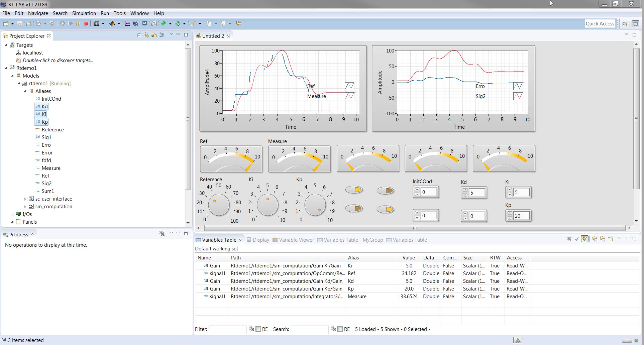This screenshot has height=345, width=644.
Task: Toggle the upper-right dark yellow oval switch
Action: pyautogui.click(x=386, y=191)
